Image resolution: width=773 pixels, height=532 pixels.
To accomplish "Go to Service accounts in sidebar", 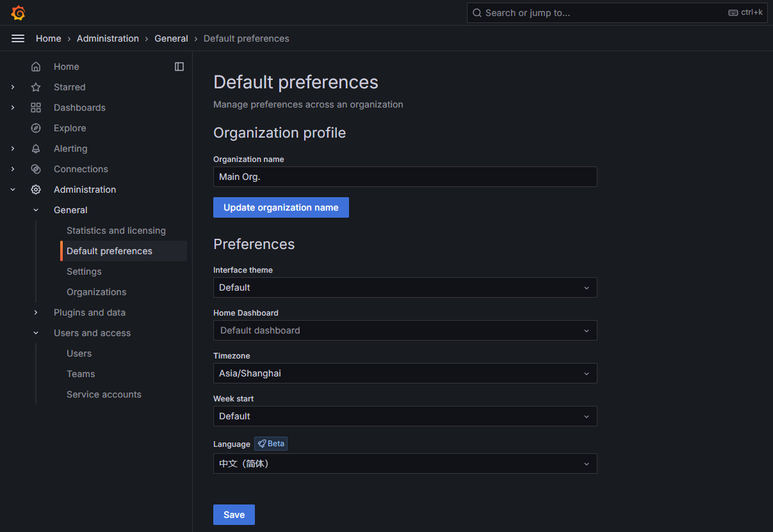I will [104, 394].
